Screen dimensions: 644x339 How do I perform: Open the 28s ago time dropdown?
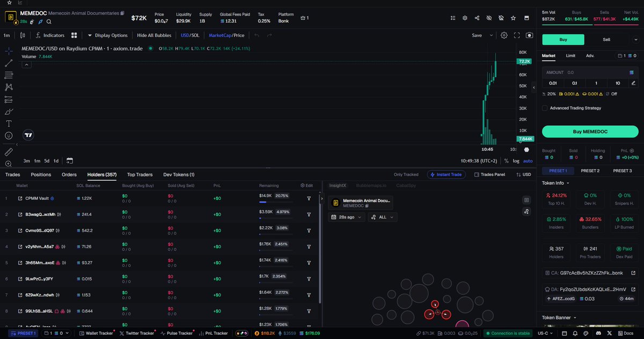[347, 217]
